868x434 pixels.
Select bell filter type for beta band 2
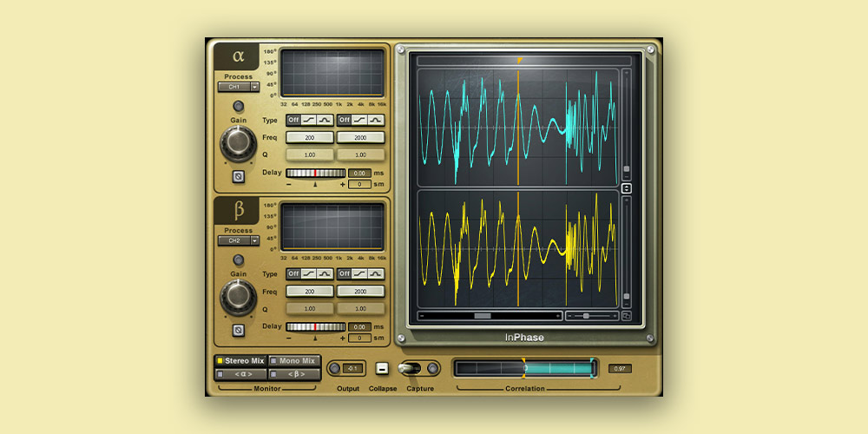point(376,273)
